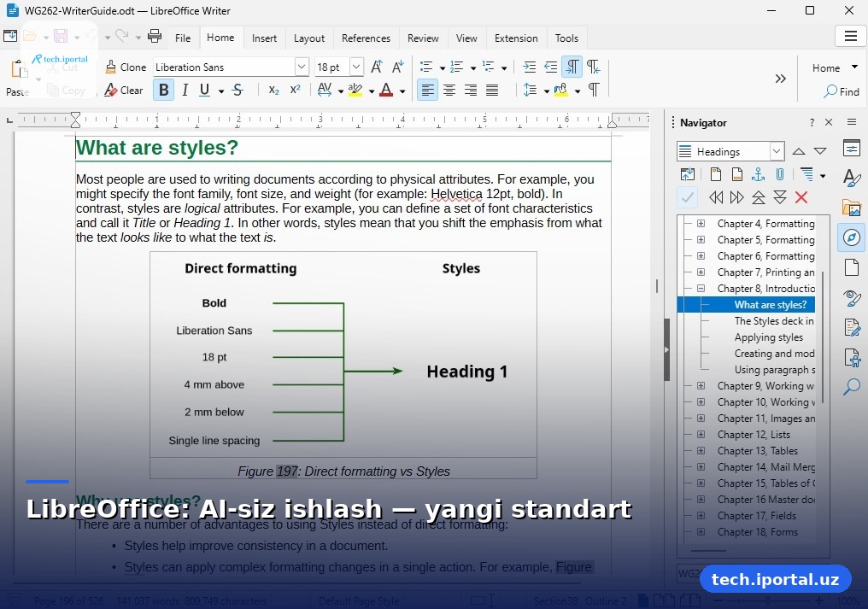Click the unordered bullet list icon

(425, 67)
